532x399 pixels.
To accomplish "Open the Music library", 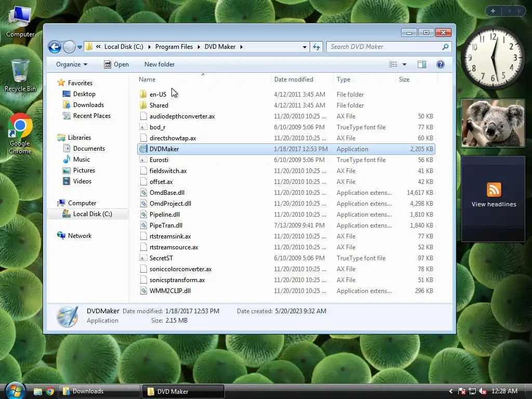I will pyautogui.click(x=82, y=159).
